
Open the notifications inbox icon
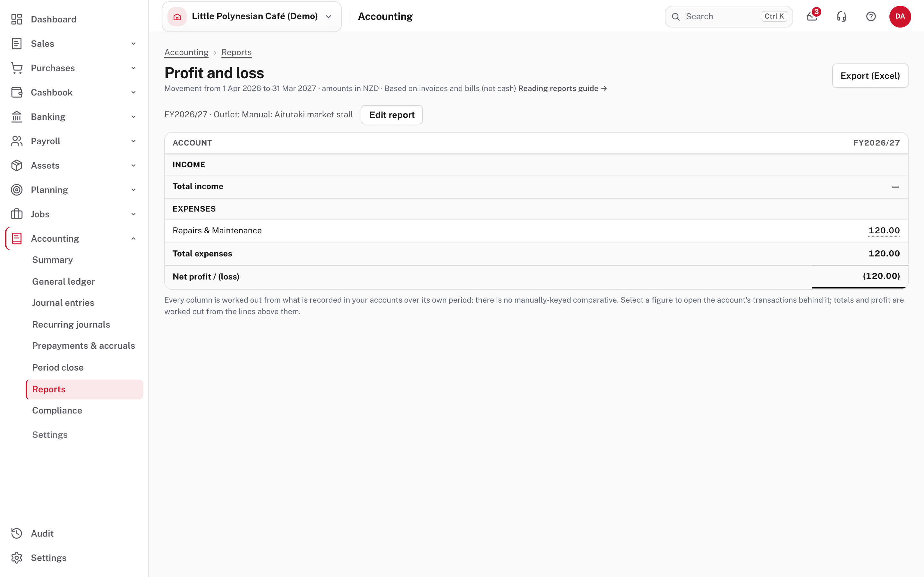[x=812, y=16]
